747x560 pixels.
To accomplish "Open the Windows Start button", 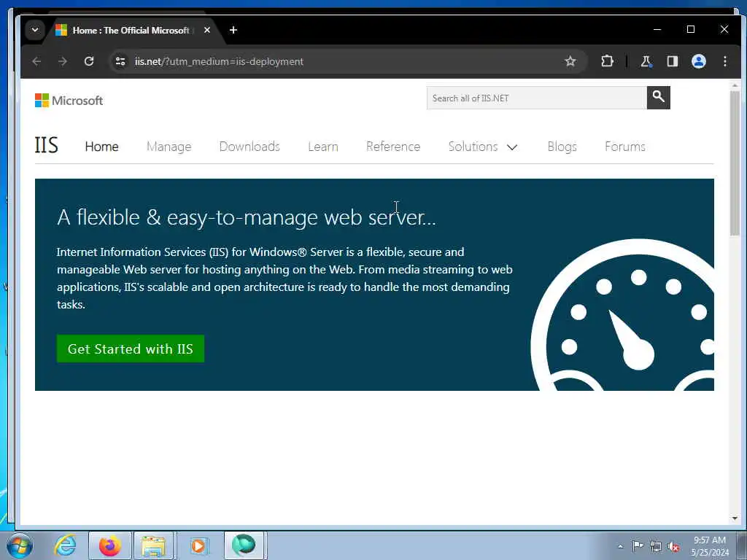I will (20, 545).
